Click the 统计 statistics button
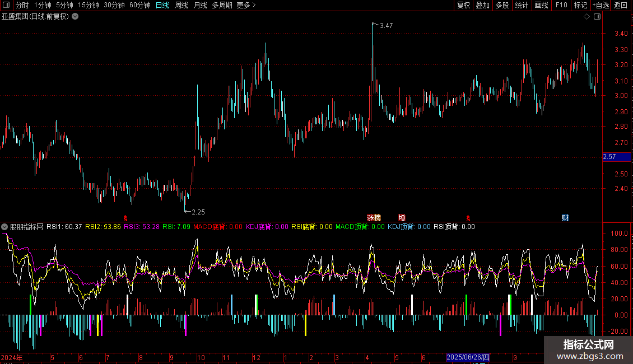 (522, 5)
